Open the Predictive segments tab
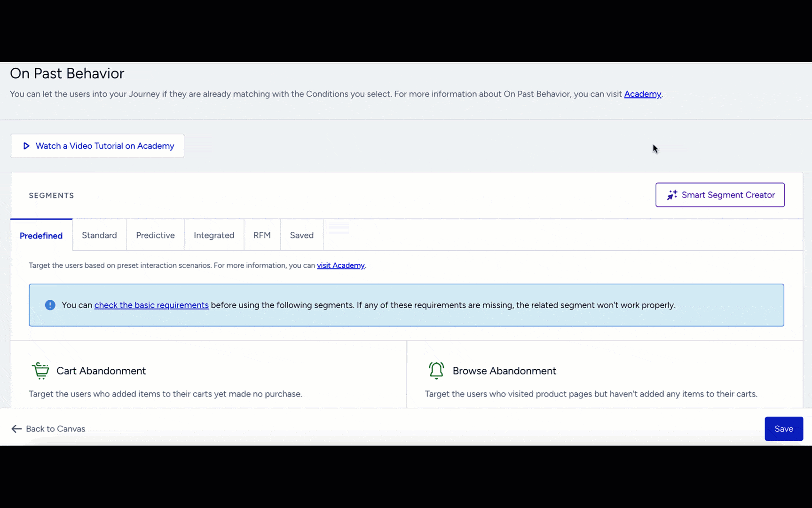The width and height of the screenshot is (812, 508). pos(155,235)
